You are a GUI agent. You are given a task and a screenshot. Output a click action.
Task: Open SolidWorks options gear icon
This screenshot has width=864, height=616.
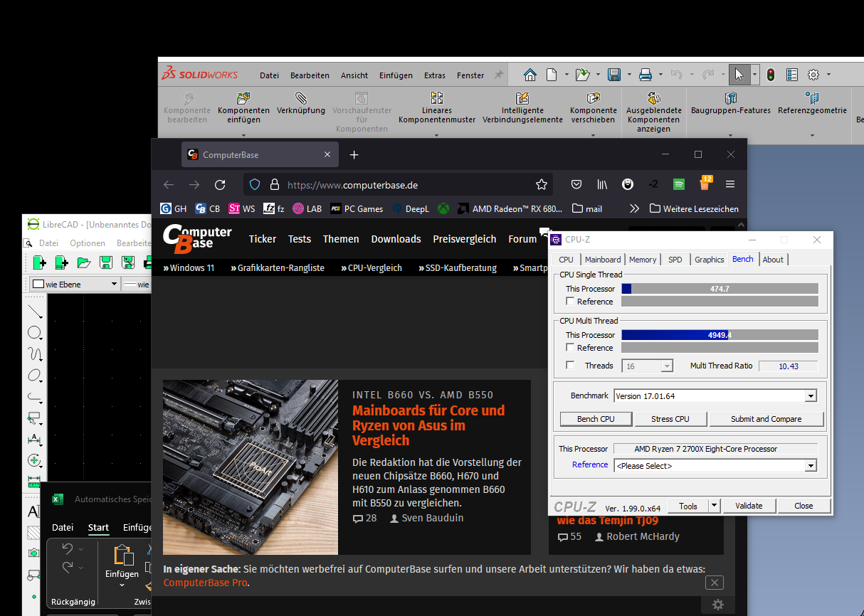click(813, 75)
